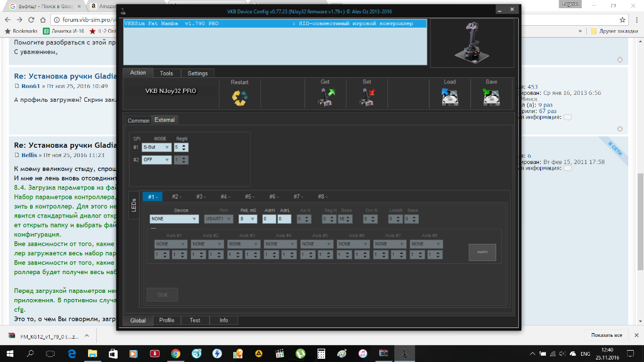Viewport: 644px width, 362px height.
Task: Open the Device dropdown set to NONE
Action: click(174, 219)
